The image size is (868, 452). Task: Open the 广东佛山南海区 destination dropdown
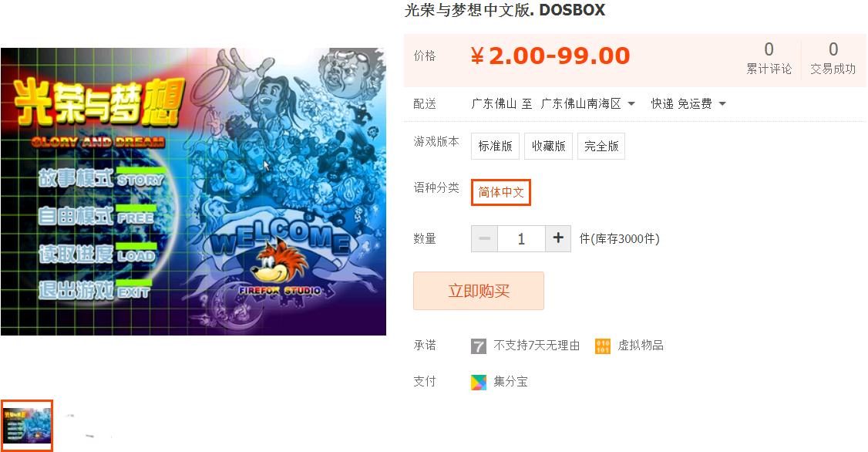point(588,104)
